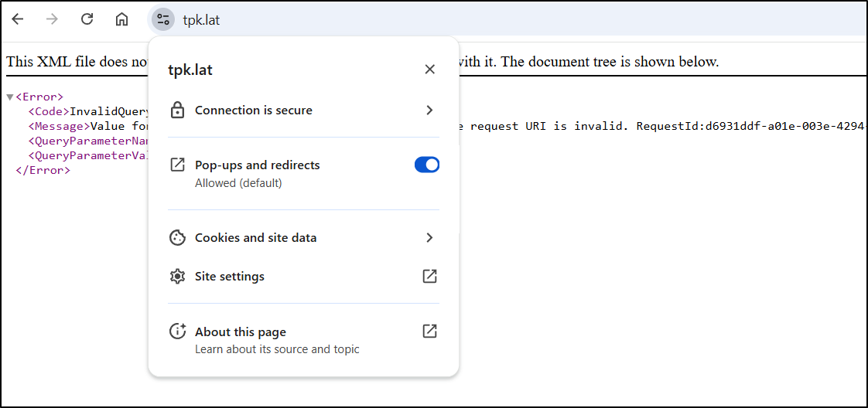
Task: Expand Cookies and site data chevron
Action: pos(429,238)
